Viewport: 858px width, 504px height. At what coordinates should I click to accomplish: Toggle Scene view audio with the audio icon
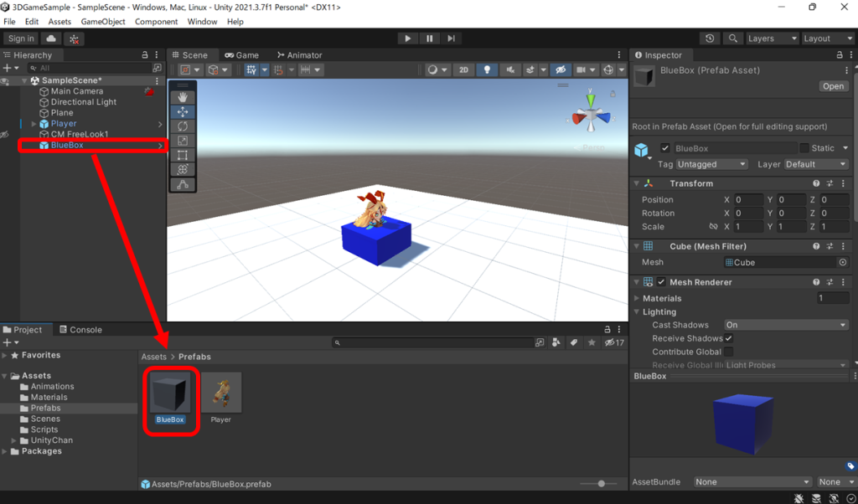(510, 70)
